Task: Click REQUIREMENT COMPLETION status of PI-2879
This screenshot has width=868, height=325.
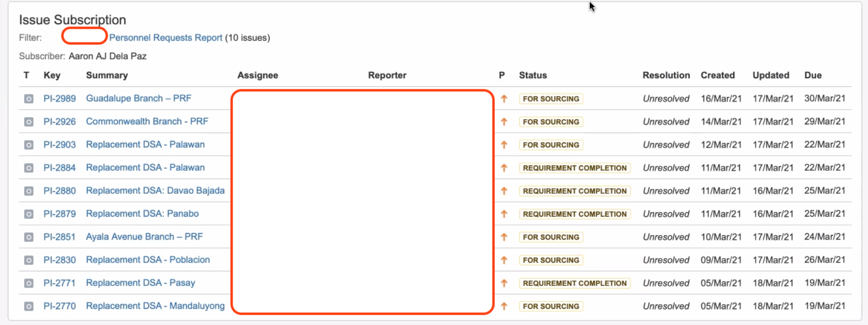Action: click(575, 214)
